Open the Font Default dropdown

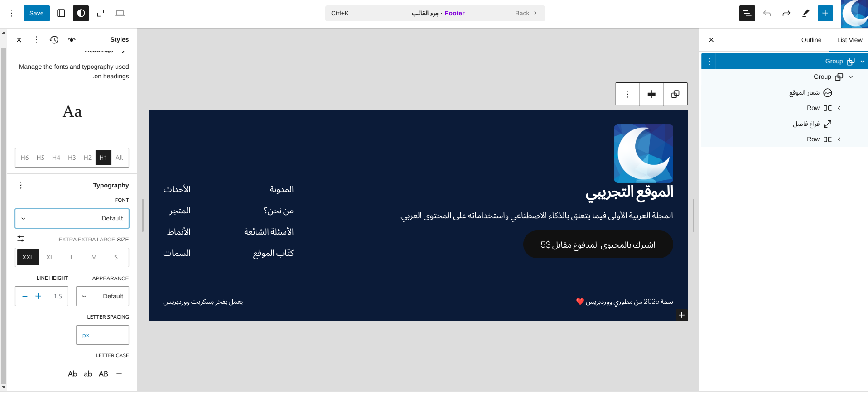click(72, 218)
